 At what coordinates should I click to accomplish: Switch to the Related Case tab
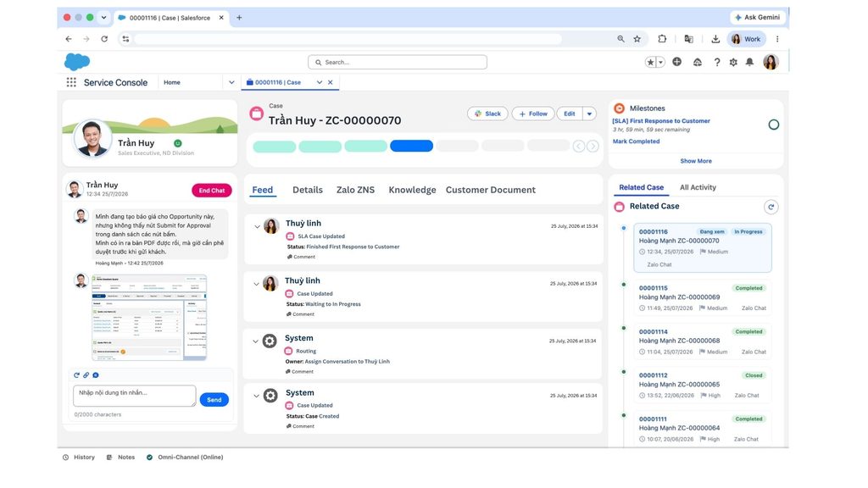point(641,187)
